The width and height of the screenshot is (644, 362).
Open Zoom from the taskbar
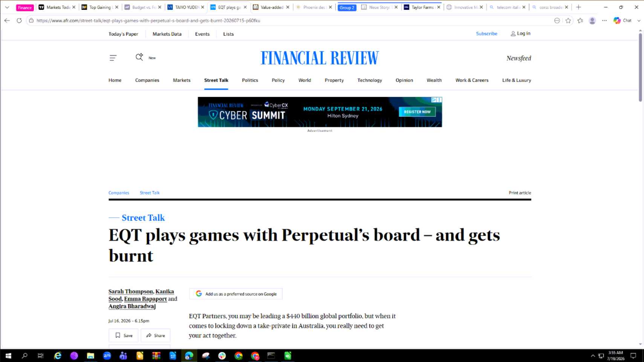point(107,356)
